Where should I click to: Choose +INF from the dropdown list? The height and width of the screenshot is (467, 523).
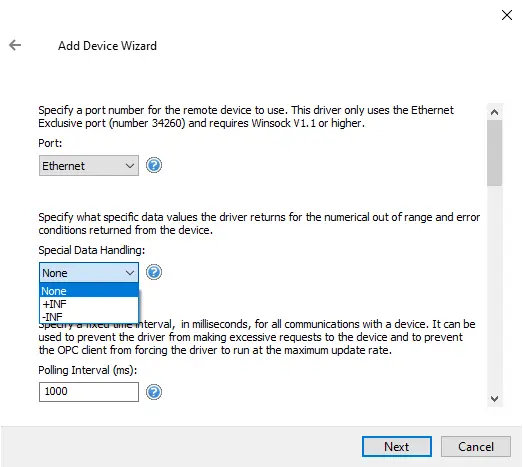pyautogui.click(x=89, y=304)
